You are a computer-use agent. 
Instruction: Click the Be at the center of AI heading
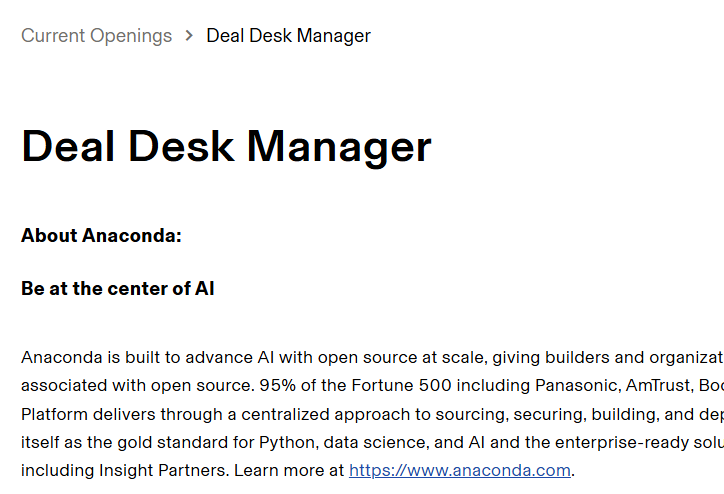tap(117, 289)
